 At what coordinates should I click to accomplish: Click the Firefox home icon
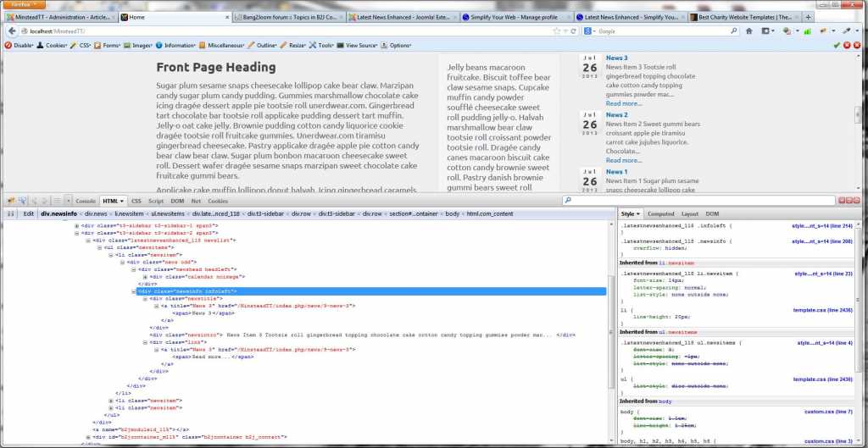point(748,31)
